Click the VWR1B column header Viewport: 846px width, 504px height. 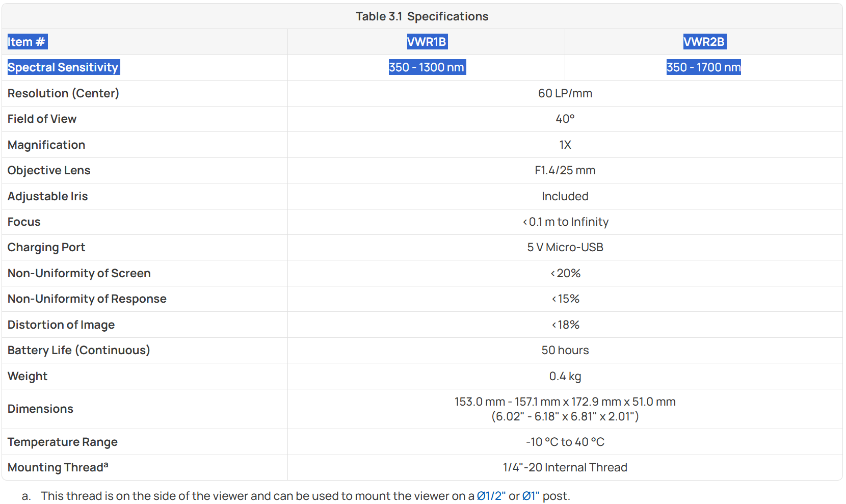[427, 42]
